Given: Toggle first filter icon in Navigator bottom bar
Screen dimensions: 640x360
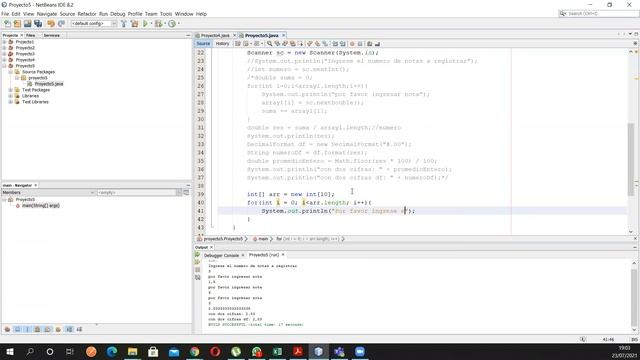Looking at the screenshot, I should coord(7,329).
